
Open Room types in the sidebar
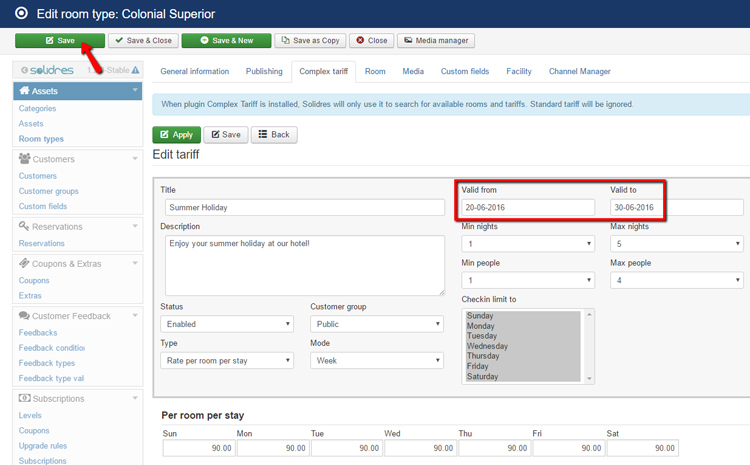pyautogui.click(x=41, y=139)
